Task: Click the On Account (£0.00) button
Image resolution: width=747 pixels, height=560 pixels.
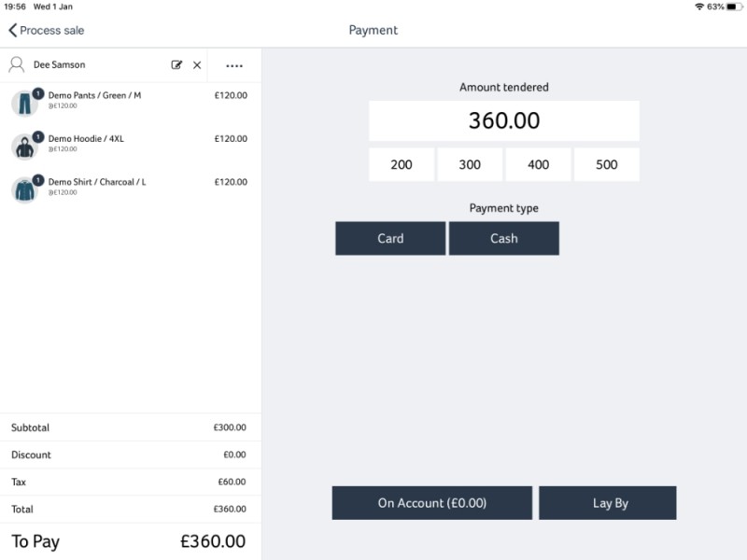Action: [431, 502]
